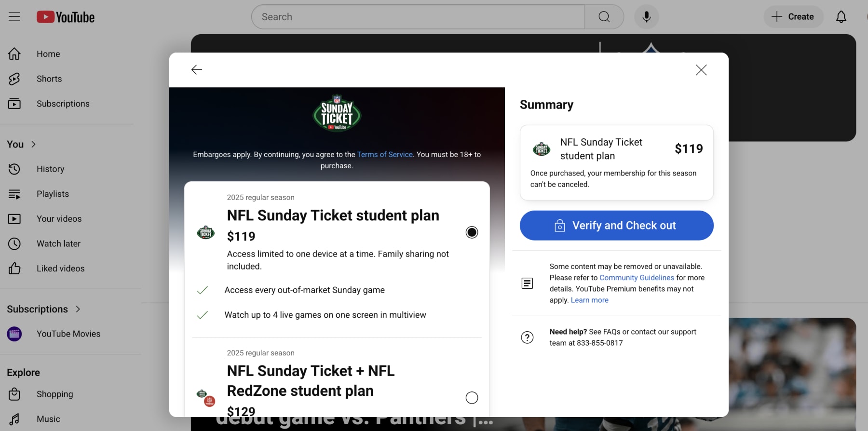Click the student plan $119 price

coord(241,236)
